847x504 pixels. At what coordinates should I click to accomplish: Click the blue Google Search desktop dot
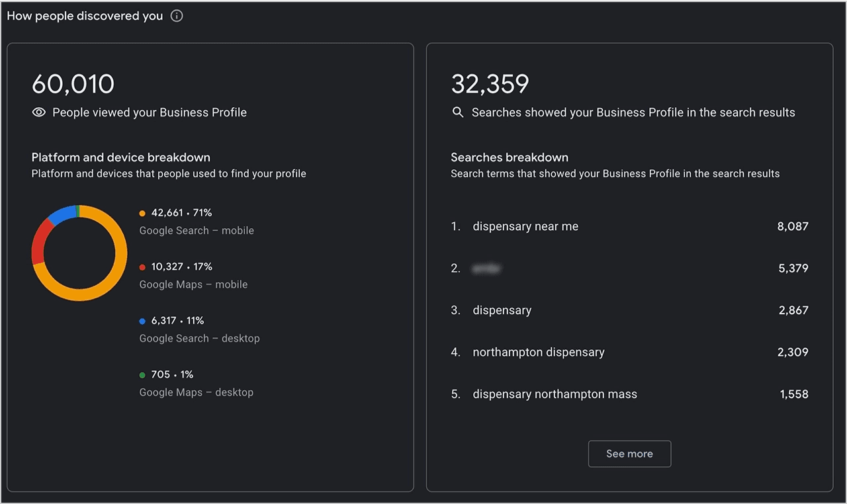(142, 321)
